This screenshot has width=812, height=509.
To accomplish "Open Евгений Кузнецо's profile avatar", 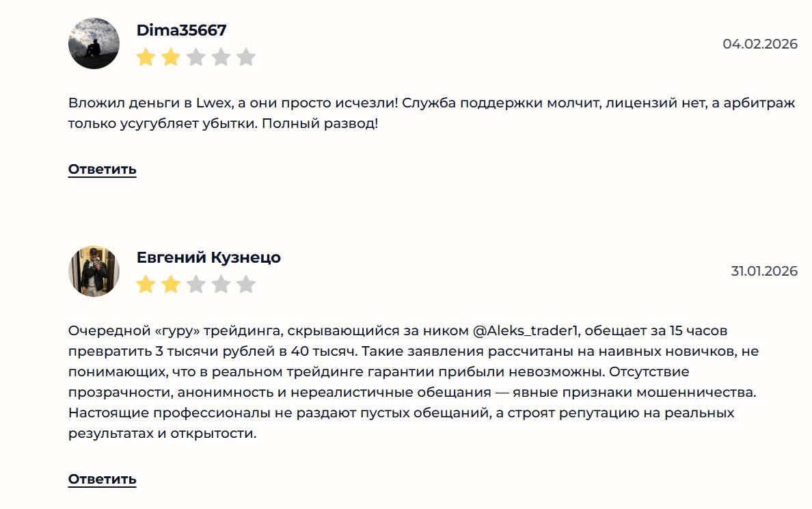I will 94,271.
